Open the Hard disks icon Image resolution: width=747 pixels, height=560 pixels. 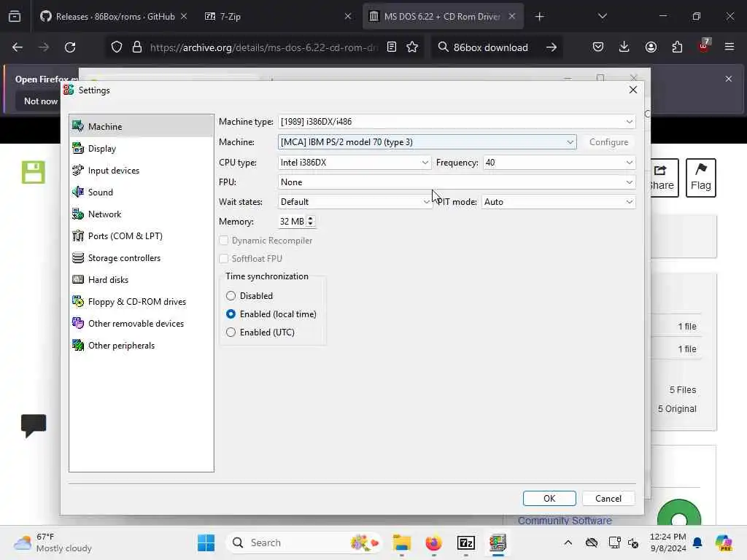click(77, 279)
